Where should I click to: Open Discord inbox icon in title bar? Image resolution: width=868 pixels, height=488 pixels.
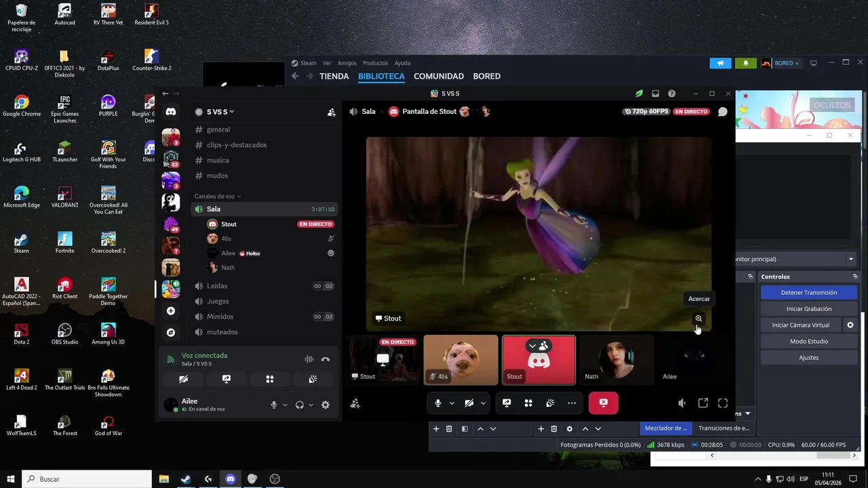pyautogui.click(x=656, y=94)
